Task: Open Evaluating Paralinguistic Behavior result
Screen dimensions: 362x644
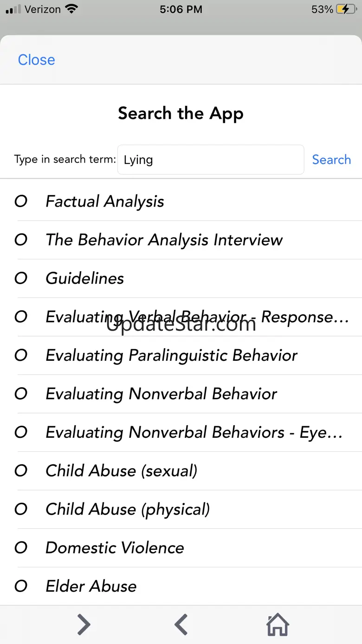Action: coord(181,356)
